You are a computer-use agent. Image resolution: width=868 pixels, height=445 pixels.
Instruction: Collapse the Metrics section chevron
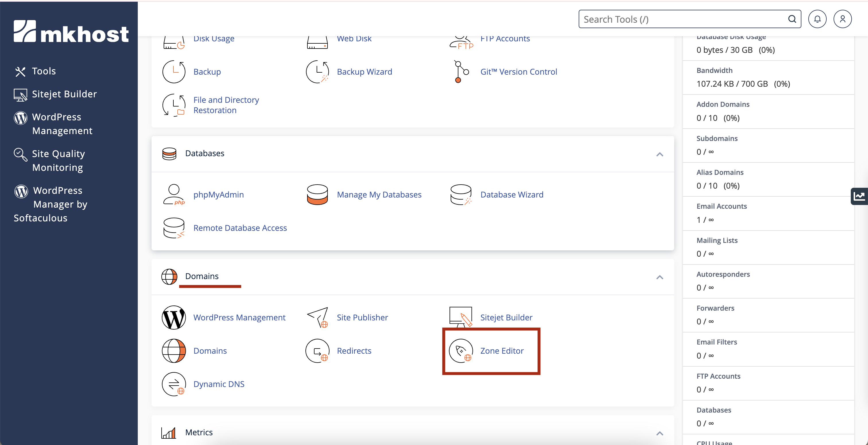point(659,433)
